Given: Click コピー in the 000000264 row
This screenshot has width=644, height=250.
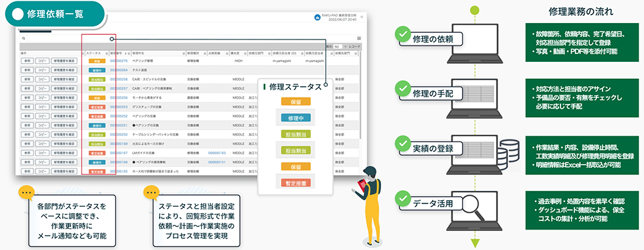Looking at the screenshot, I should (x=42, y=70).
